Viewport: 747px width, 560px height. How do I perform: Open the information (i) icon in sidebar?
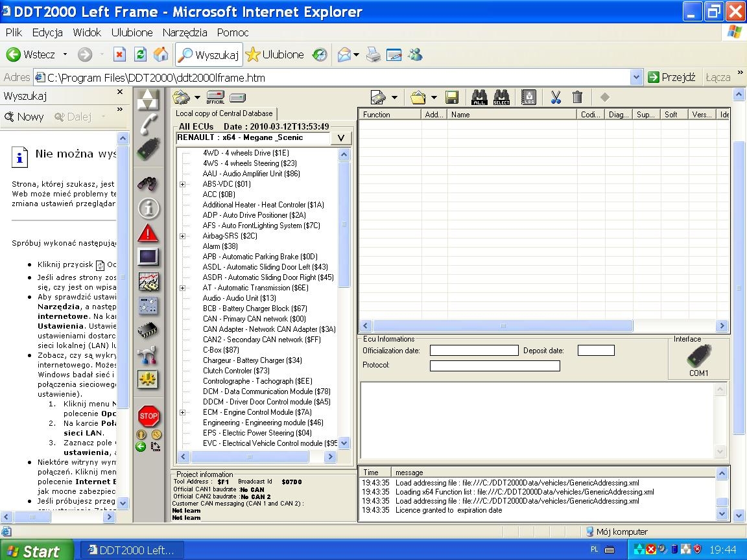(148, 208)
